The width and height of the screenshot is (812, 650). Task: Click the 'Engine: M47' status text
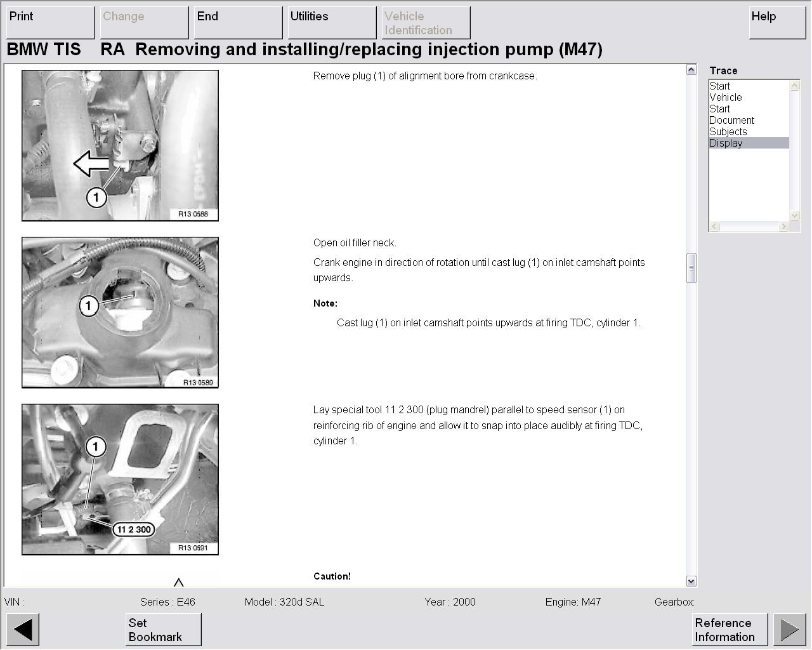573,602
